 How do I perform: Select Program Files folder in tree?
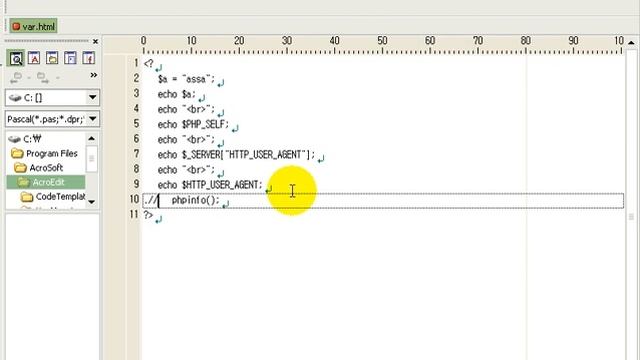44,153
